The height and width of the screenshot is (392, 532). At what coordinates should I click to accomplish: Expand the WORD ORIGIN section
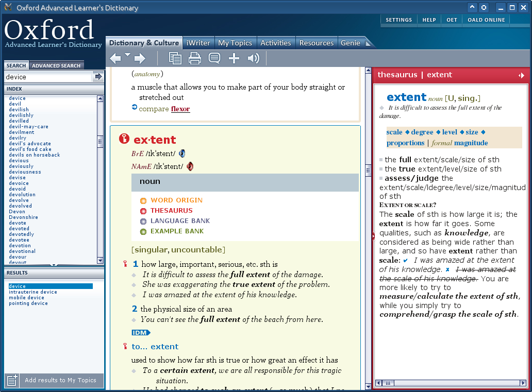pyautogui.click(x=176, y=200)
